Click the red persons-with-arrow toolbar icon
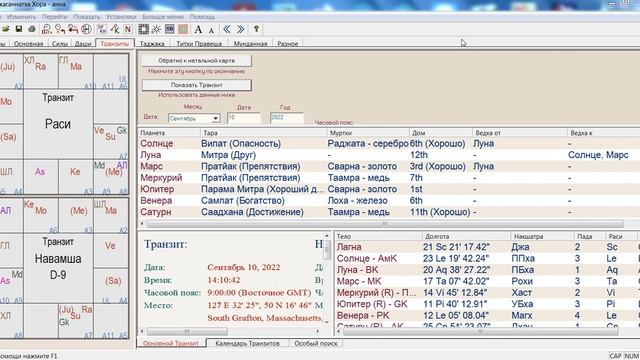 coord(73,29)
